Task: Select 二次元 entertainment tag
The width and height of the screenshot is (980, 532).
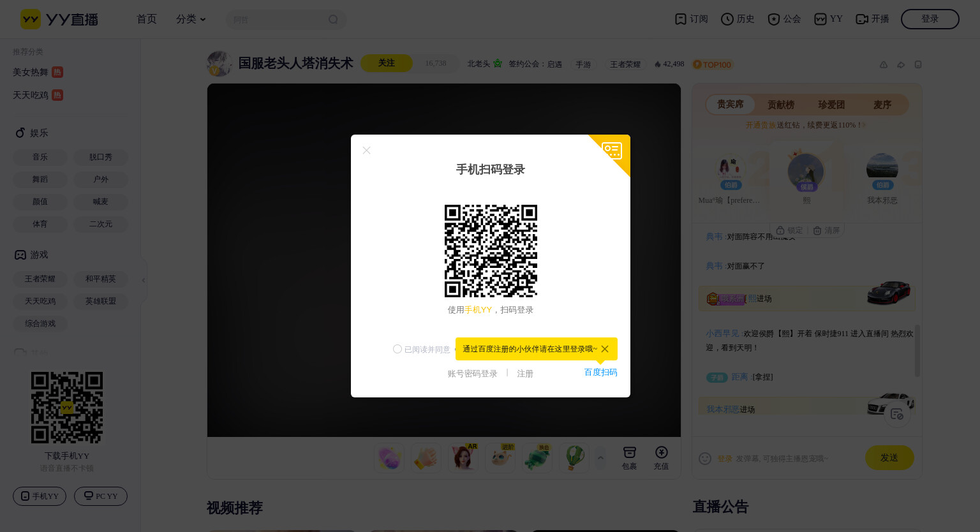Action: 101,224
